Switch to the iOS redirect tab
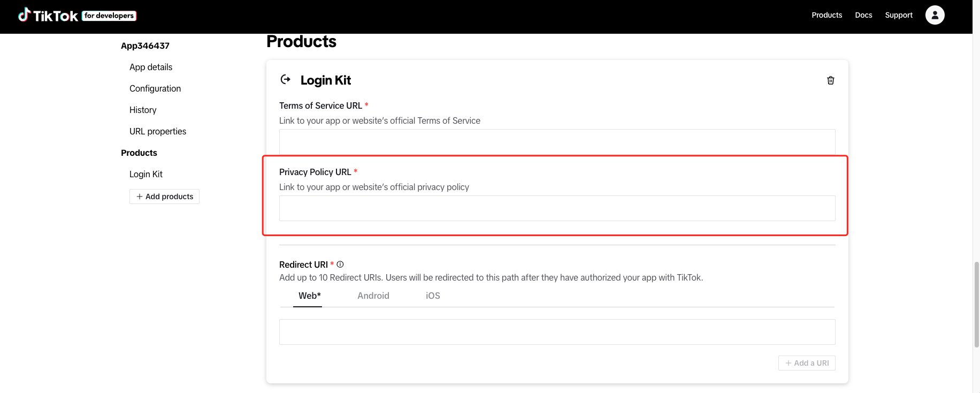This screenshot has height=393, width=980. click(433, 296)
